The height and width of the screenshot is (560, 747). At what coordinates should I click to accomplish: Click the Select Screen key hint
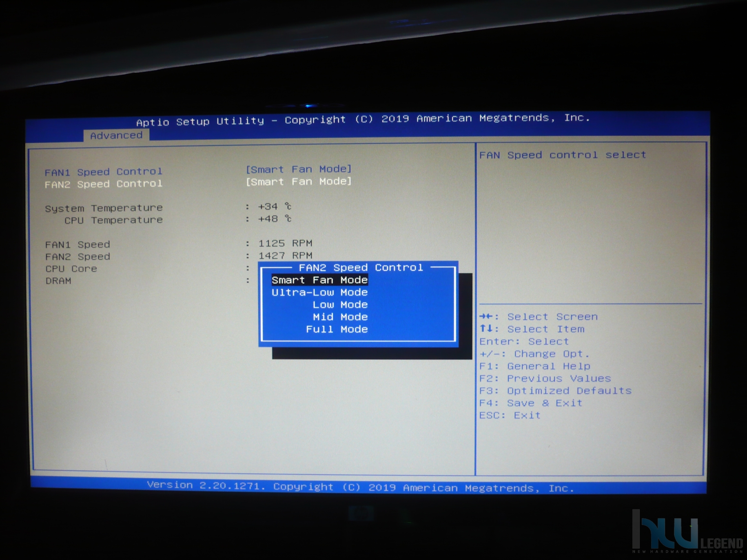click(x=539, y=317)
